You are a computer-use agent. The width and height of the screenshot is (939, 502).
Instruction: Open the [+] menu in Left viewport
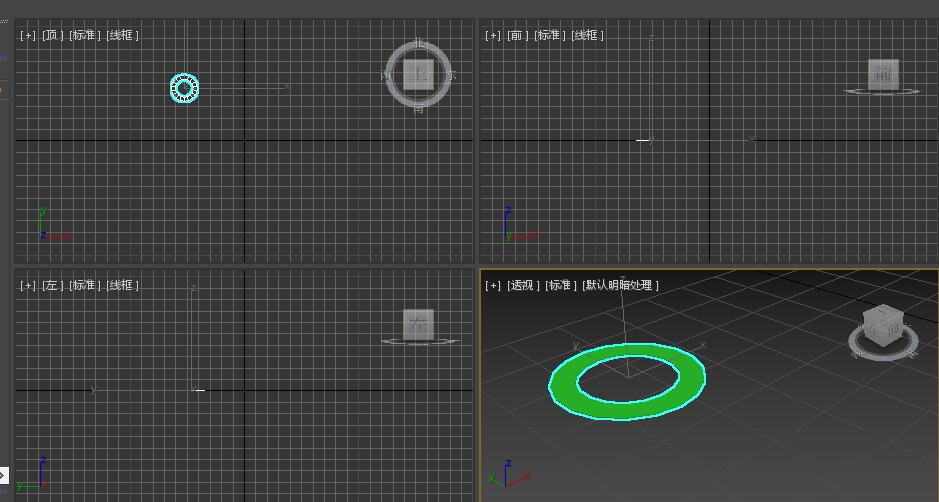tap(27, 285)
